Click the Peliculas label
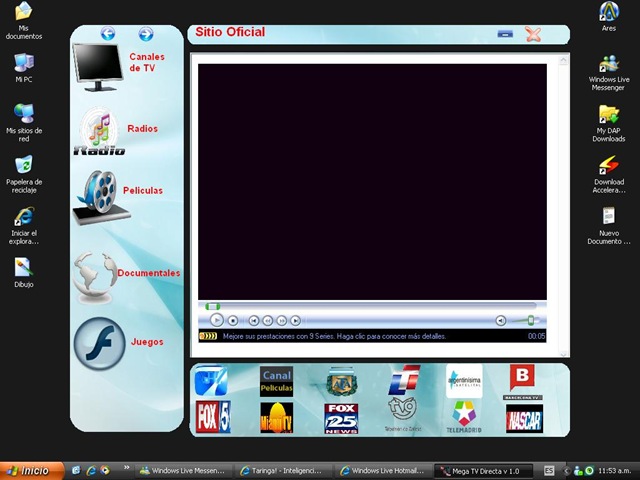 [x=143, y=191]
